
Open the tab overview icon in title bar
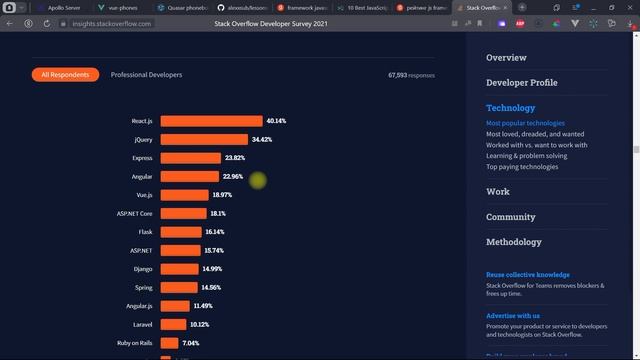[556, 7]
